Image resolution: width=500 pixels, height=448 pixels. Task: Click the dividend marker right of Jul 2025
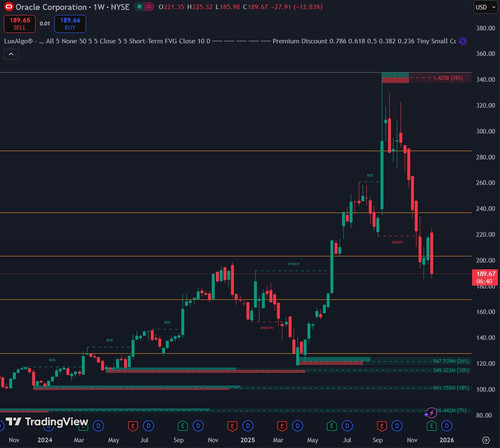point(347,426)
